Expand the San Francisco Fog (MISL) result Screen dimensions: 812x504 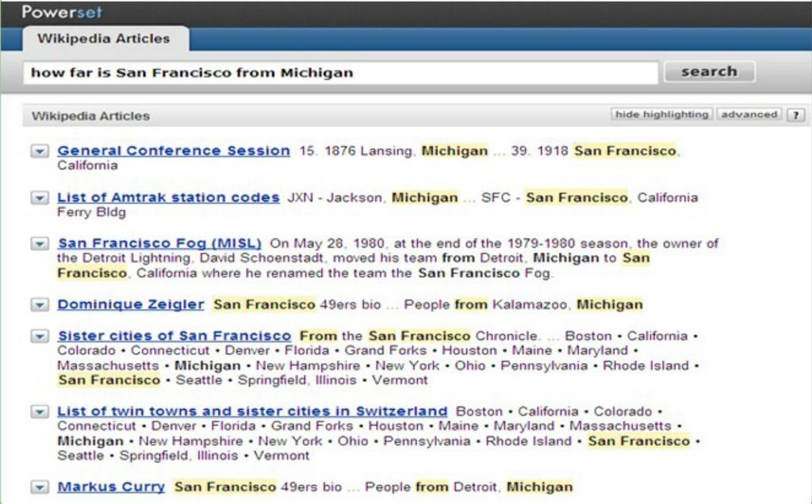click(x=40, y=244)
